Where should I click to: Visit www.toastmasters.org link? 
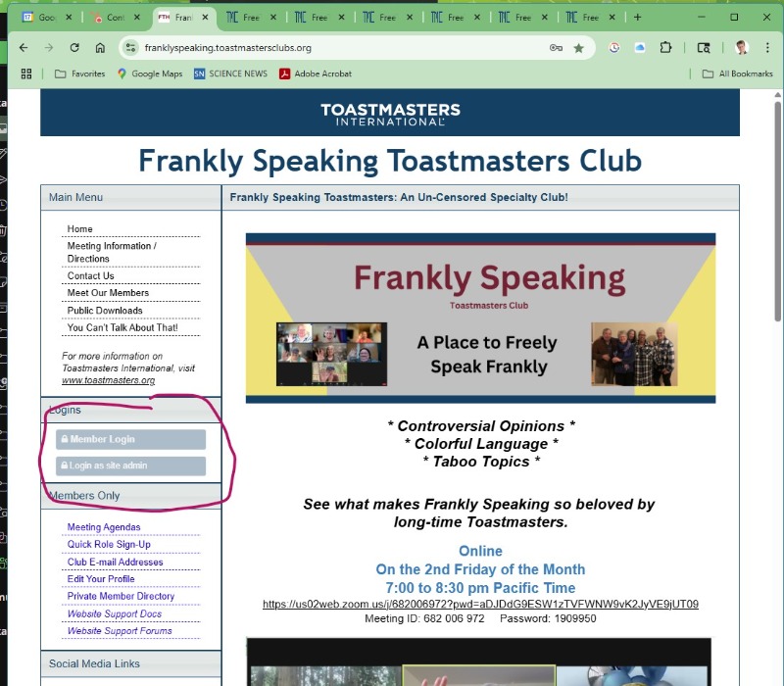[x=109, y=380]
